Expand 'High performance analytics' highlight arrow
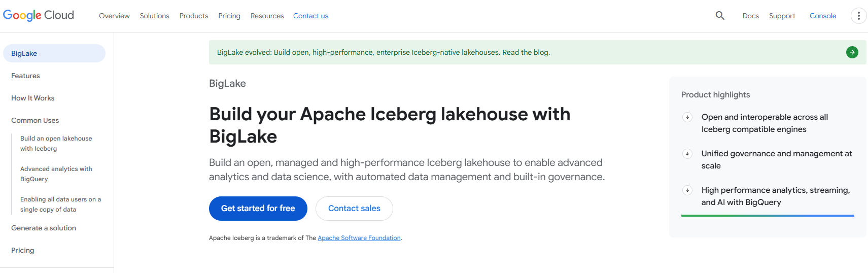 point(687,190)
